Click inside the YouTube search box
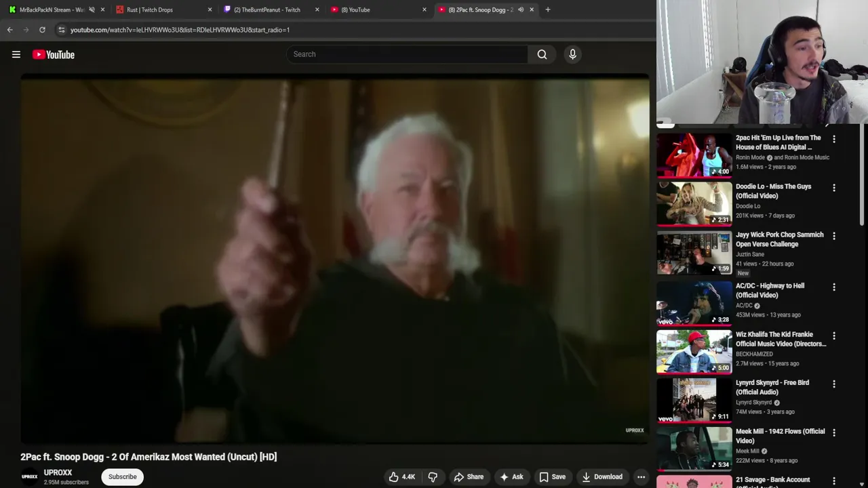The image size is (868, 488). pos(407,54)
